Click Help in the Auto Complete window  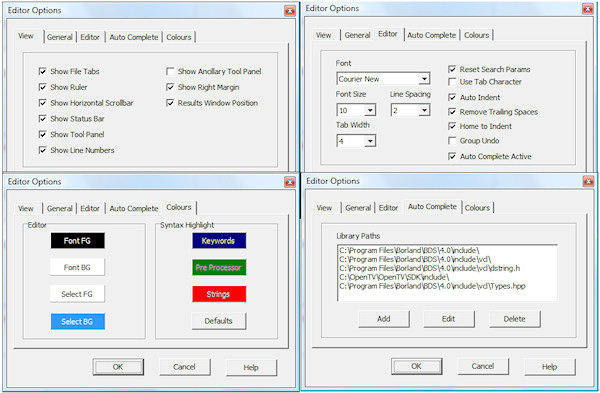tap(550, 367)
